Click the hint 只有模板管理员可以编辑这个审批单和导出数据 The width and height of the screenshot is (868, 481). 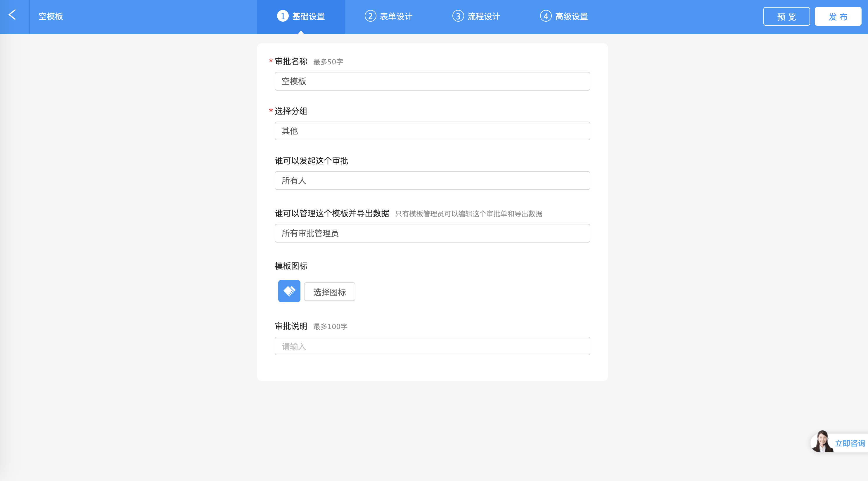tap(469, 214)
